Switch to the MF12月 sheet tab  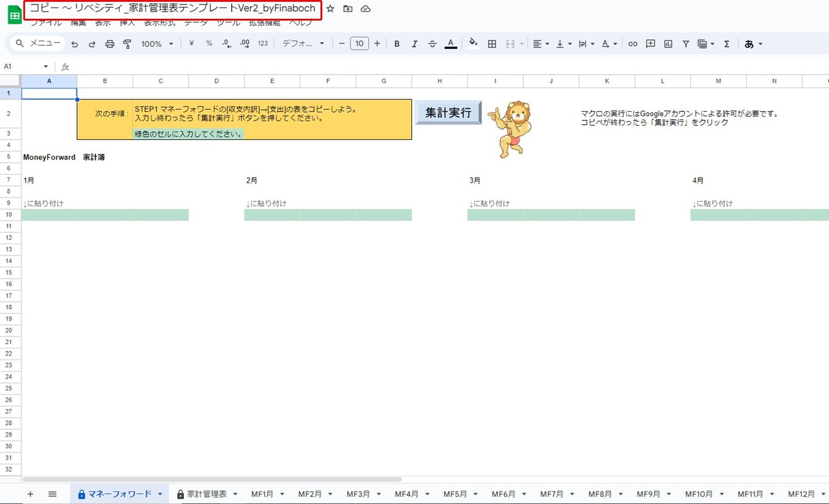pyautogui.click(x=801, y=494)
